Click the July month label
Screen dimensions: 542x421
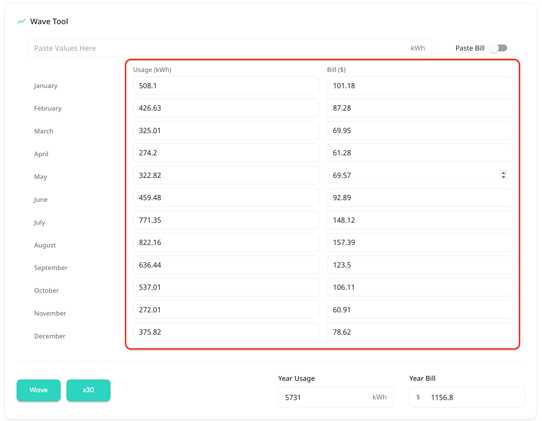[39, 222]
